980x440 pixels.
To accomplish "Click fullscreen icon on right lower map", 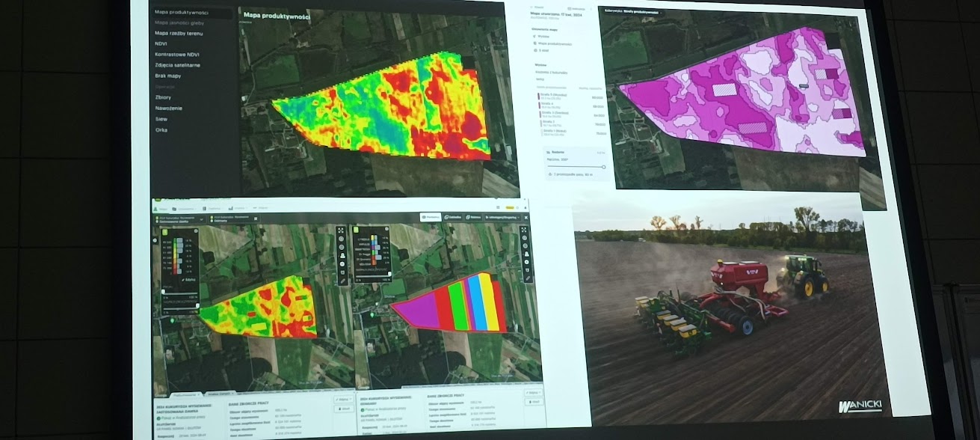I will click(x=524, y=228).
